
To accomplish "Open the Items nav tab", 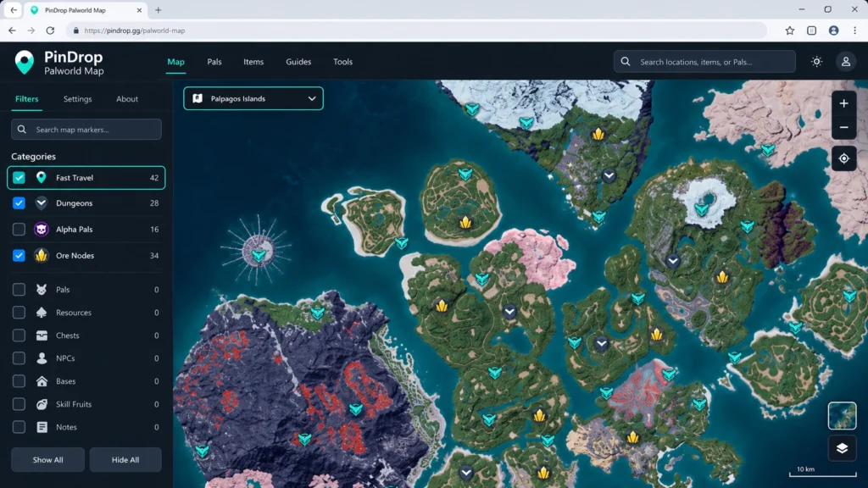I will (x=253, y=62).
